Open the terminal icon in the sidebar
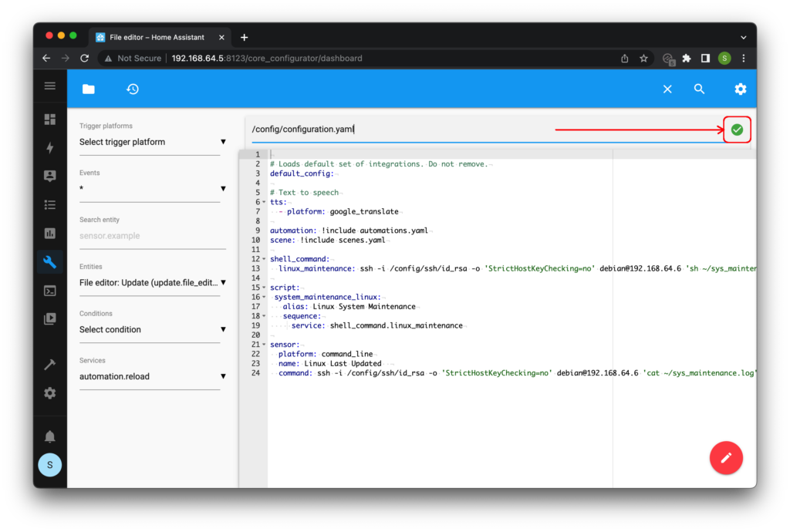 point(50,291)
